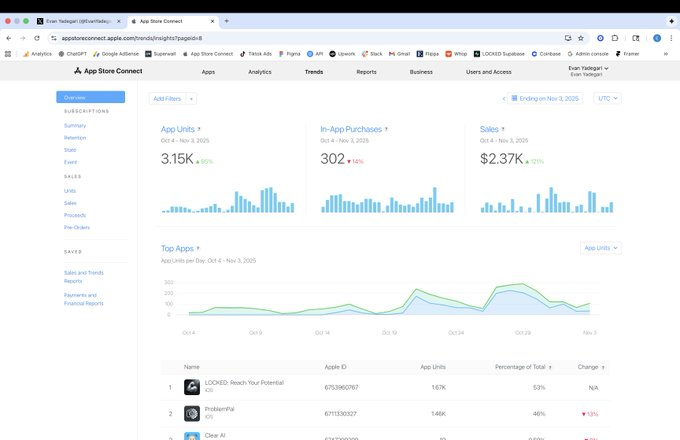Open the App Units card title
The width and height of the screenshot is (680, 440).
pyautogui.click(x=177, y=129)
